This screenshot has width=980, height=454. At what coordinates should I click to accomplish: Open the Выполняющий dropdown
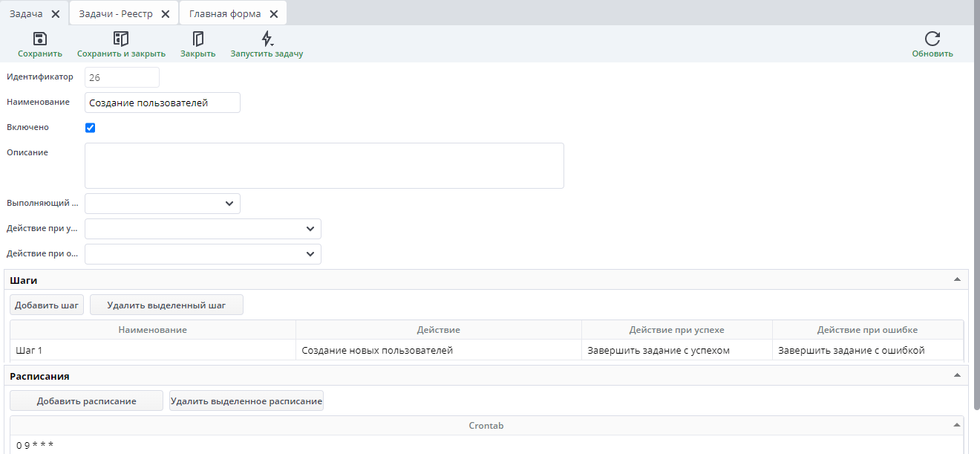pyautogui.click(x=163, y=204)
